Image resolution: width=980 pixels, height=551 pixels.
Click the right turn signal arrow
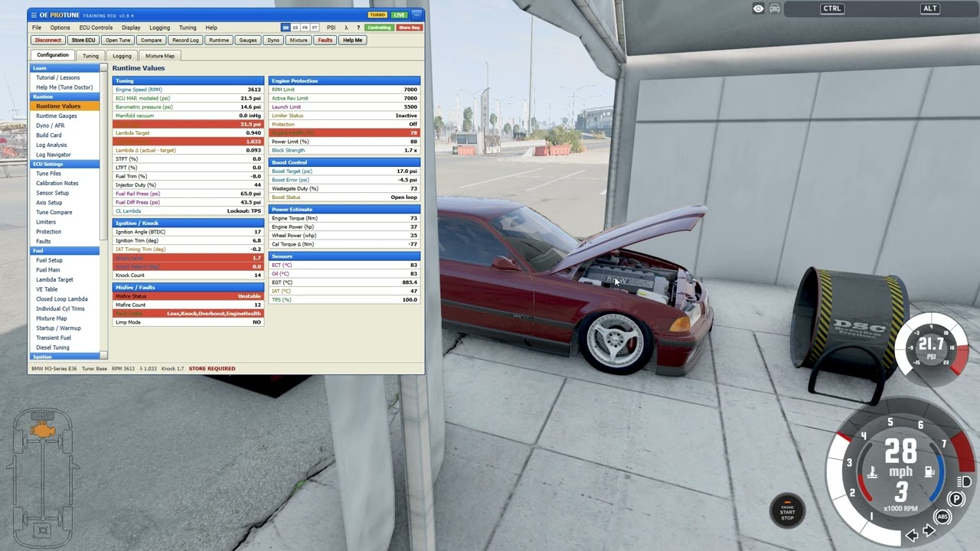(929, 531)
